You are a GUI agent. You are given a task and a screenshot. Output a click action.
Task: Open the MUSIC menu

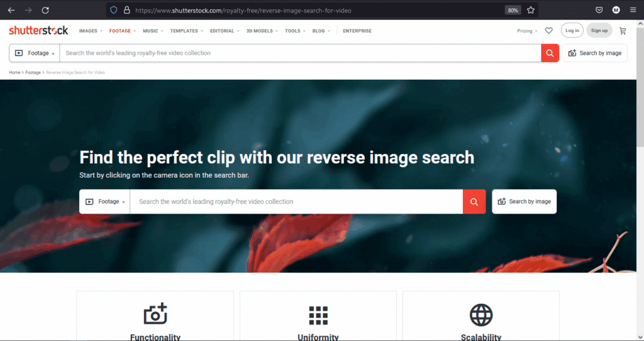(153, 31)
